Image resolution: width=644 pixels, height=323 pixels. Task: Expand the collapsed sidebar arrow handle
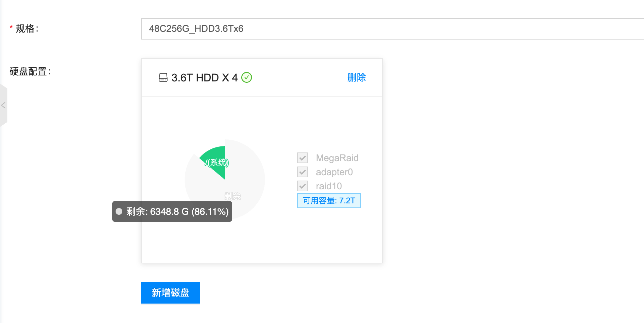(3, 105)
